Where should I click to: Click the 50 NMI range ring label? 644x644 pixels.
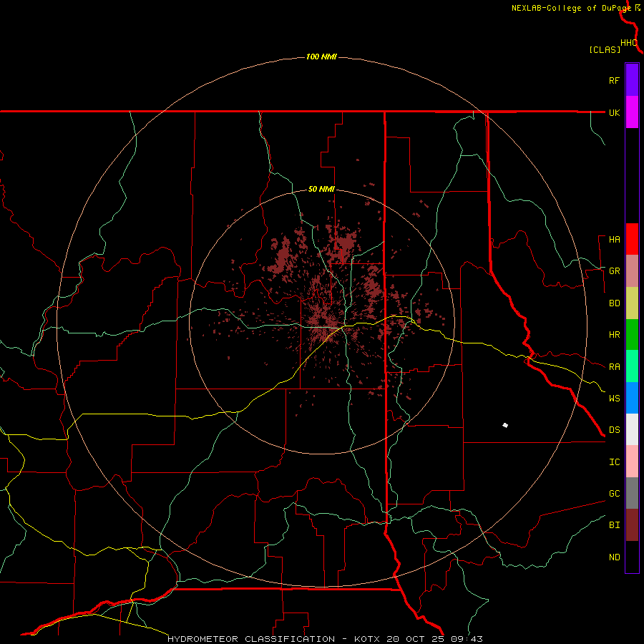[321, 189]
